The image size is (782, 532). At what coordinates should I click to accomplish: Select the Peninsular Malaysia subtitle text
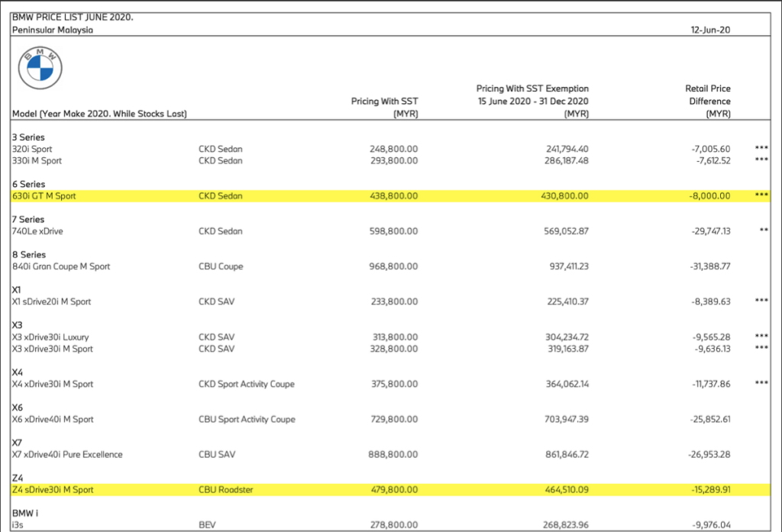point(53,30)
